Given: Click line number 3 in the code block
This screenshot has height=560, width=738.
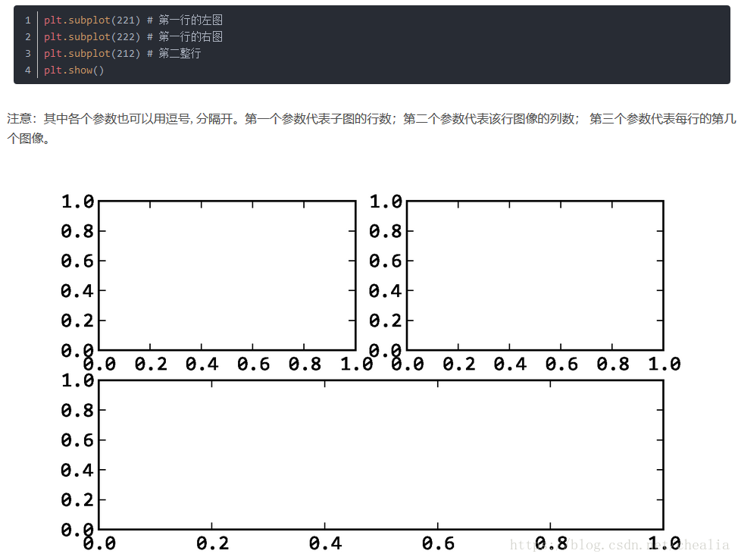Looking at the screenshot, I should pos(27,53).
